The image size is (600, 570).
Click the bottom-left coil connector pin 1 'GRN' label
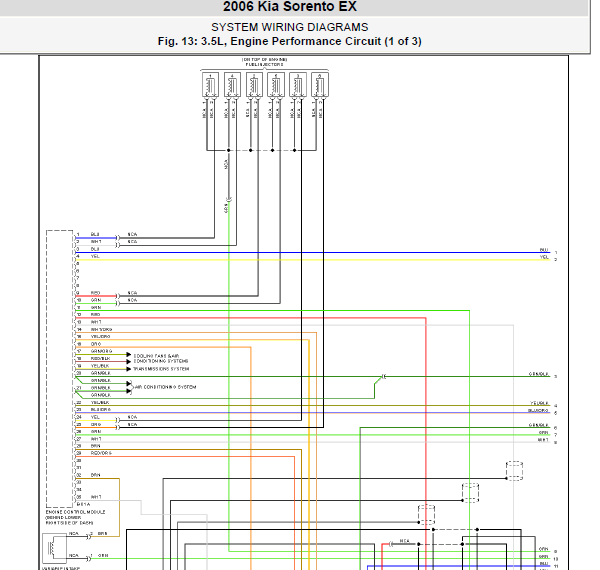pos(103,555)
